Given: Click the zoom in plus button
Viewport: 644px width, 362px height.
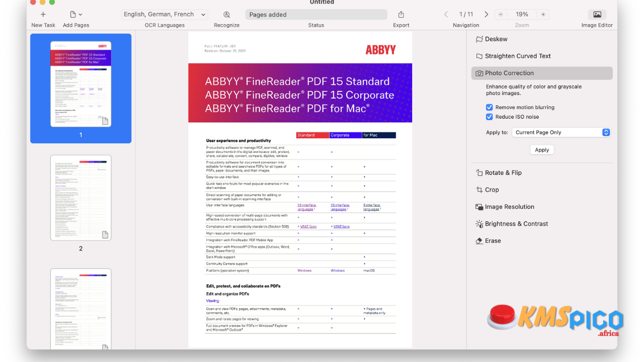Looking at the screenshot, I should pos(543,15).
